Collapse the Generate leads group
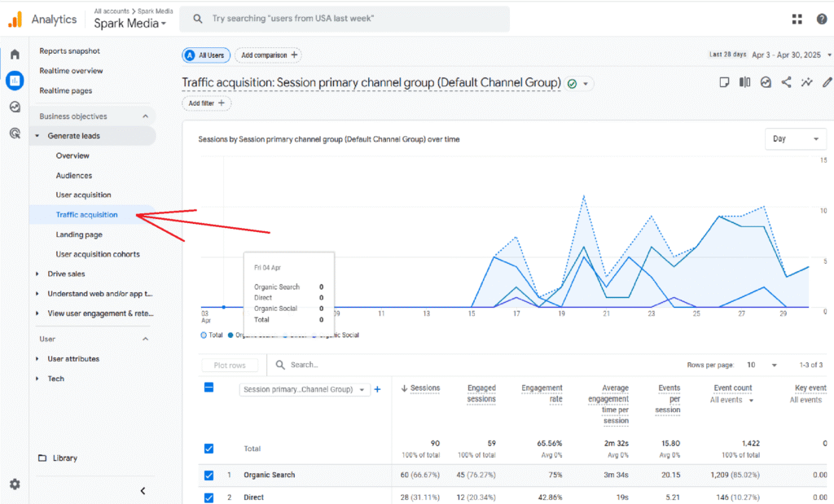The image size is (834, 504). [37, 136]
